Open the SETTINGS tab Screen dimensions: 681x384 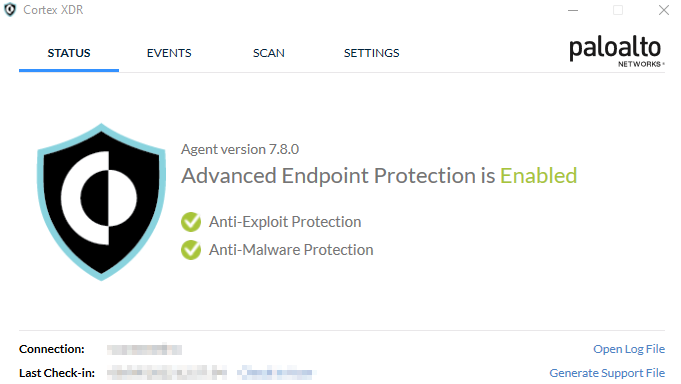click(x=371, y=53)
